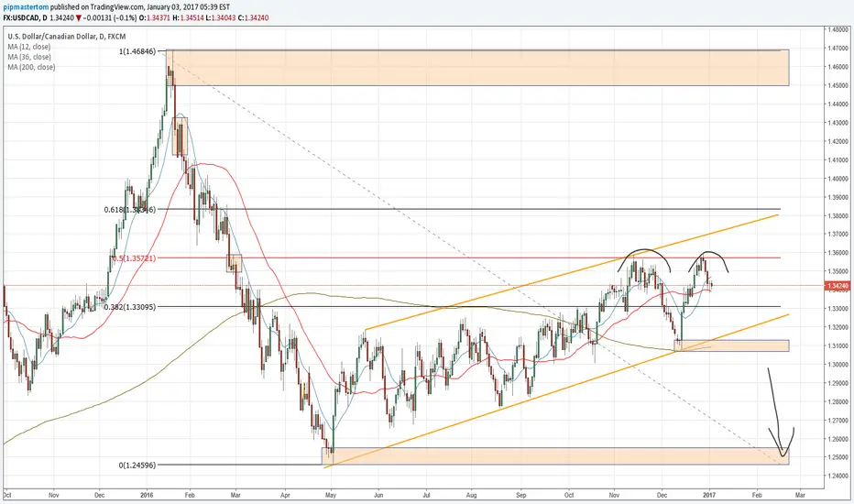Click the 1.26000 price axis value
The image size is (854, 504).
click(838, 439)
